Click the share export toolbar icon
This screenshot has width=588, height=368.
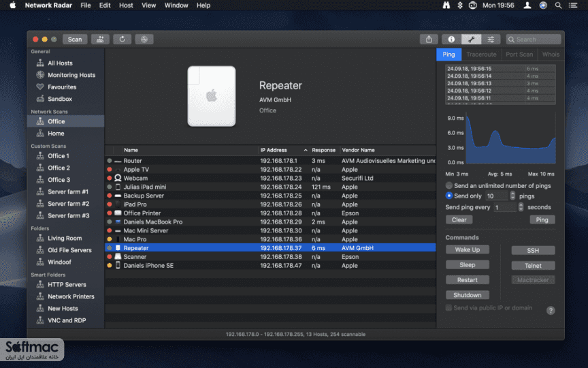point(429,39)
